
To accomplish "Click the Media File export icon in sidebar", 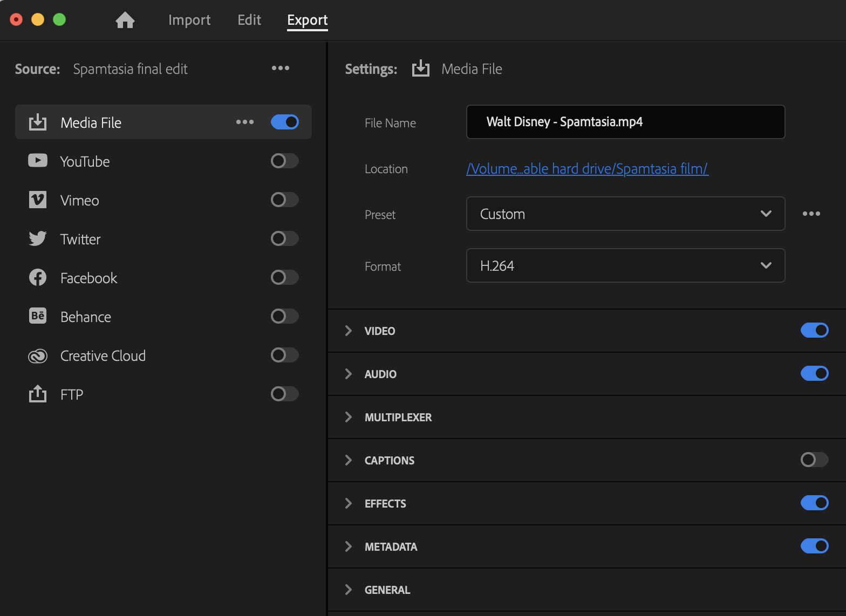I will (38, 122).
